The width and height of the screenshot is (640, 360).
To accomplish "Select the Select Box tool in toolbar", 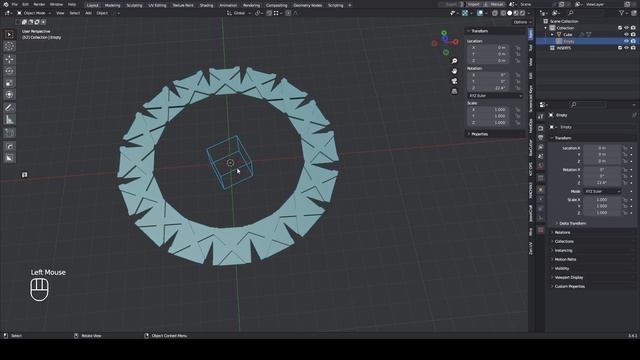I will click(9, 34).
